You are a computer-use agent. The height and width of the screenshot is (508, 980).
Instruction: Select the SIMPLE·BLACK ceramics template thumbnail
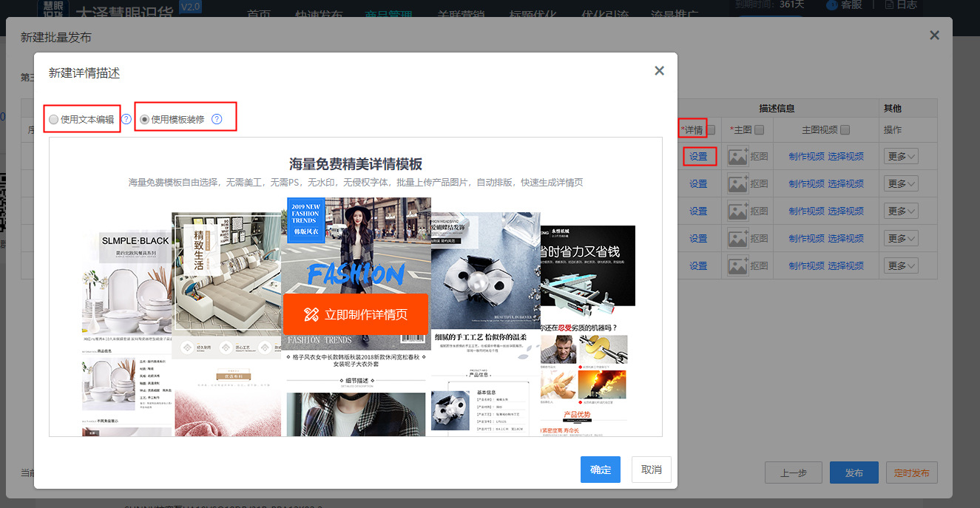pyautogui.click(x=126, y=333)
